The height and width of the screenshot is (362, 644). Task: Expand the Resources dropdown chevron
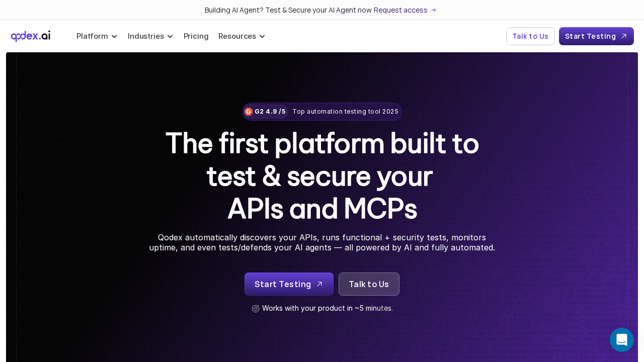(262, 36)
